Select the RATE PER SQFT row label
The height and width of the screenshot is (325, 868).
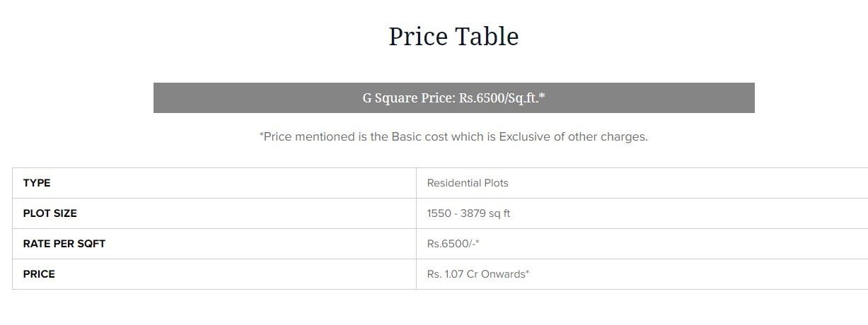(64, 244)
